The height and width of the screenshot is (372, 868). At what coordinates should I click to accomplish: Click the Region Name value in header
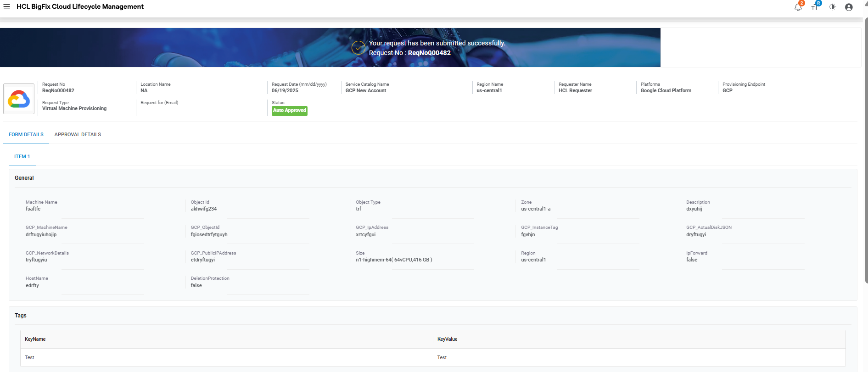489,91
